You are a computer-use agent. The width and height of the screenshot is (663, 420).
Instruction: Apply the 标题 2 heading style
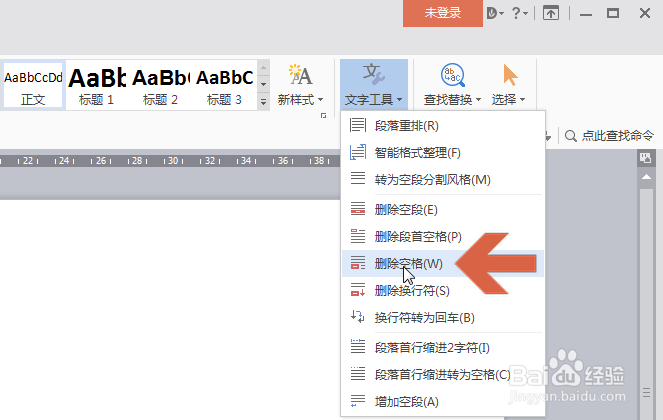(160, 85)
